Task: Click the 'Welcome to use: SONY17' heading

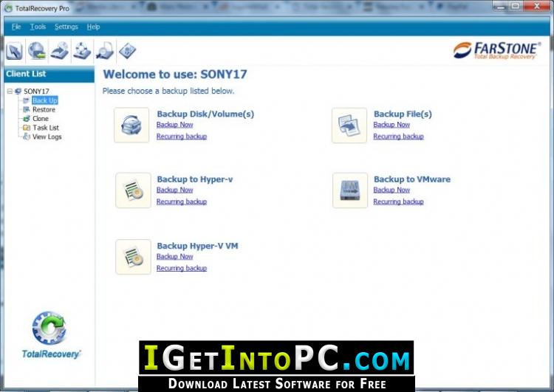Action: click(x=175, y=74)
